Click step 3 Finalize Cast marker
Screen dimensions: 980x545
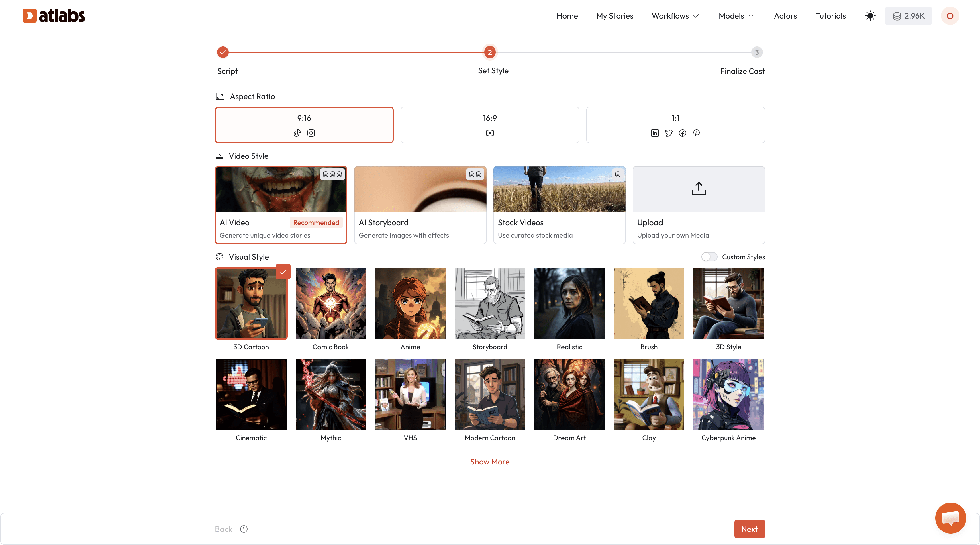click(x=757, y=52)
